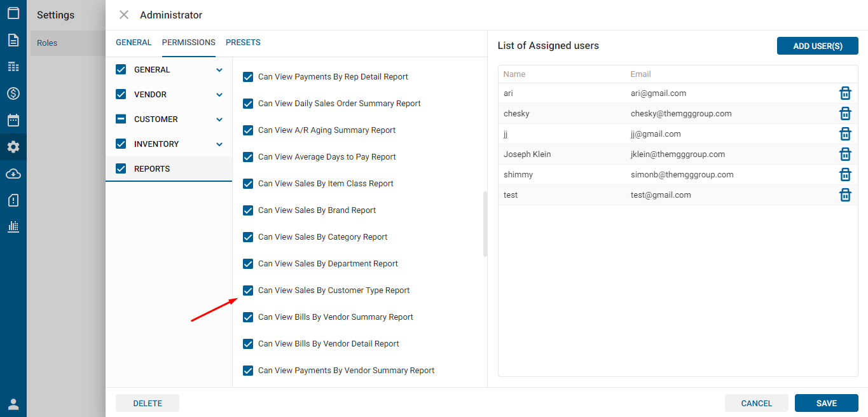868x417 pixels.
Task: Click the bar chart icon in sidebar
Action: (x=13, y=226)
